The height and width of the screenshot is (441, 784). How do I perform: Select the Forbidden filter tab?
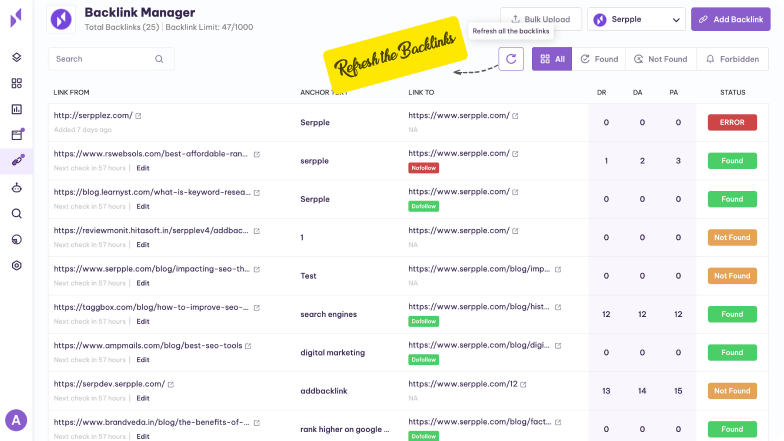(732, 59)
